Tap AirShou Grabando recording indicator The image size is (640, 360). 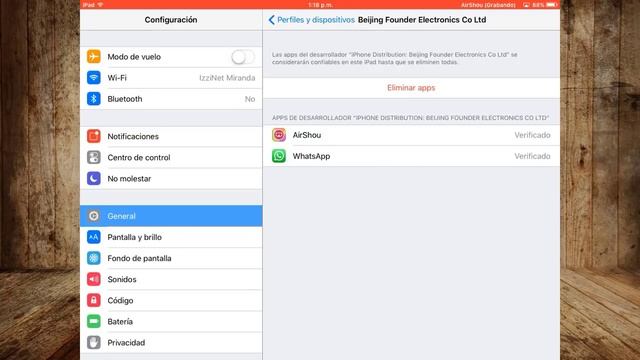[488, 5]
